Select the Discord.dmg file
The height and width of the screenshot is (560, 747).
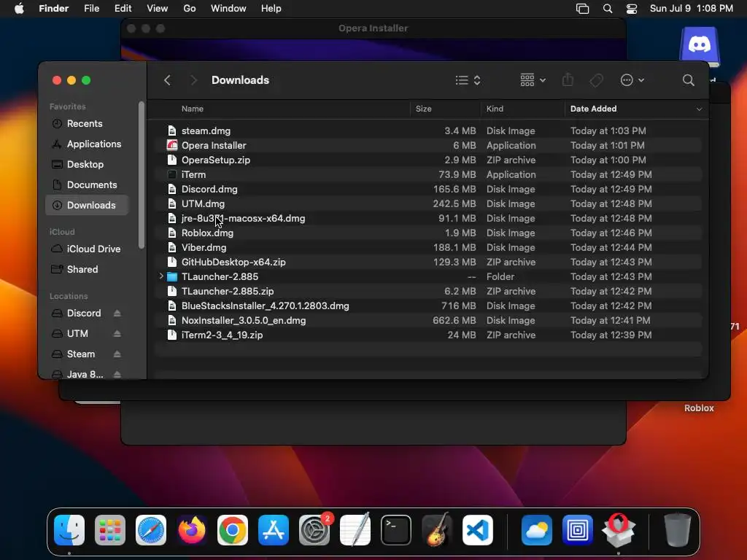point(427,189)
